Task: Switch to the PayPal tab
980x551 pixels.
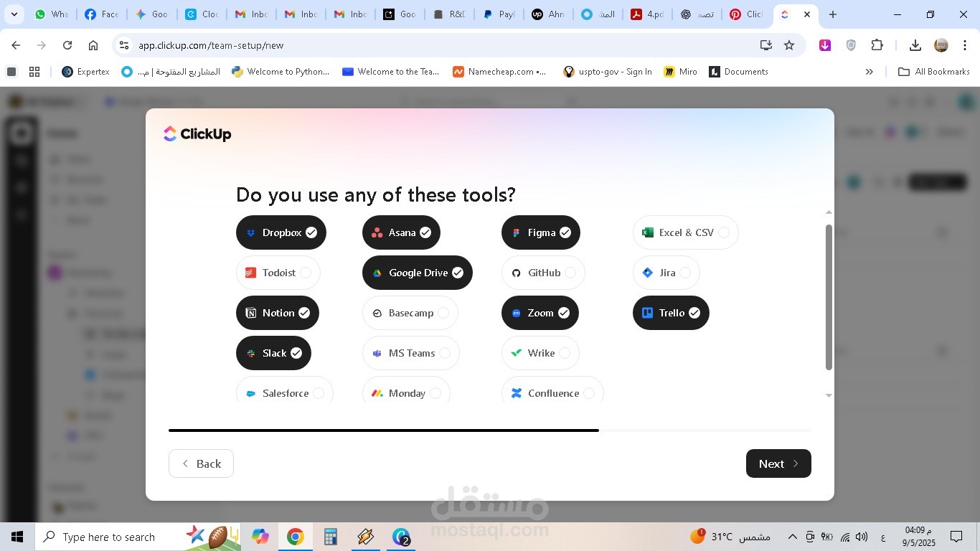Action: tap(500, 14)
